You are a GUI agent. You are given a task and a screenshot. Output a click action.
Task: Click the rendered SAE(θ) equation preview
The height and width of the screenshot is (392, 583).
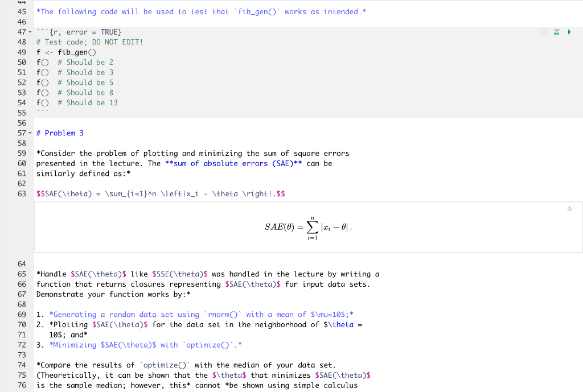coord(307,227)
